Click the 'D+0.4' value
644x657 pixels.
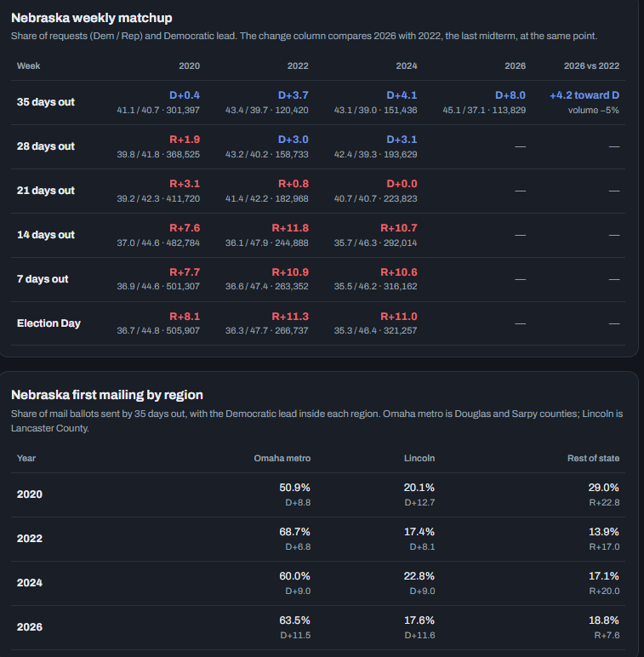tap(185, 95)
